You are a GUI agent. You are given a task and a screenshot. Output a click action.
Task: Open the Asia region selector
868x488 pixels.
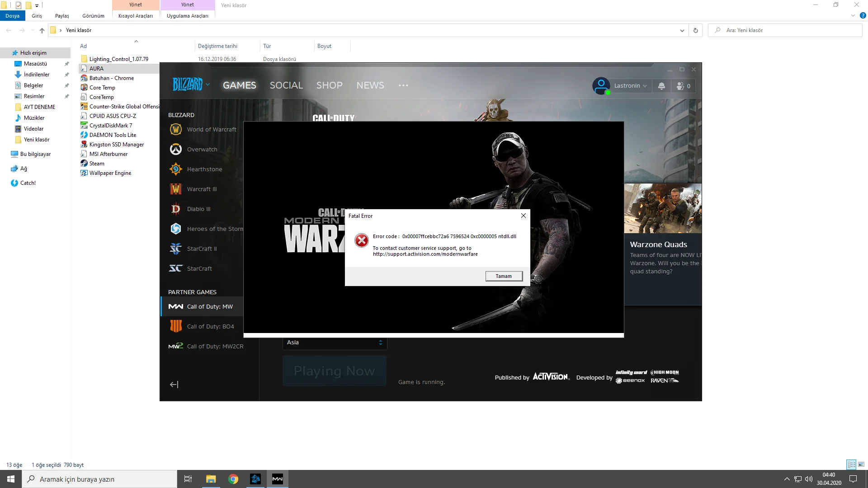click(335, 343)
